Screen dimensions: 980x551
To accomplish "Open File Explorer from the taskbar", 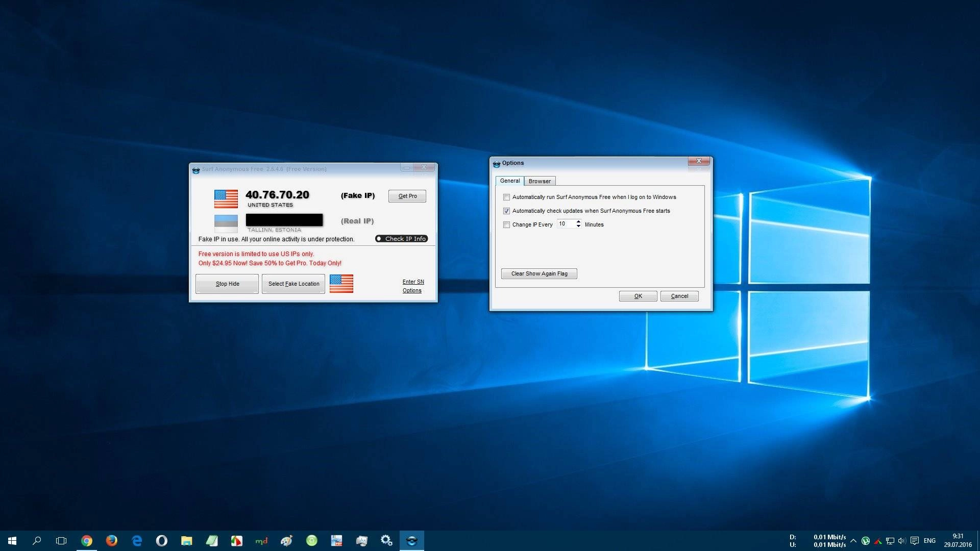I will (187, 541).
